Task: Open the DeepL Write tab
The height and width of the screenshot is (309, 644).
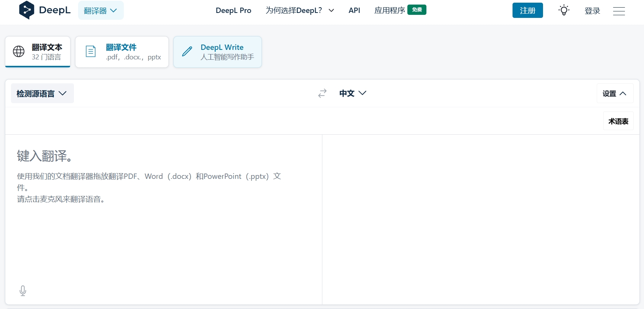Action: (218, 52)
